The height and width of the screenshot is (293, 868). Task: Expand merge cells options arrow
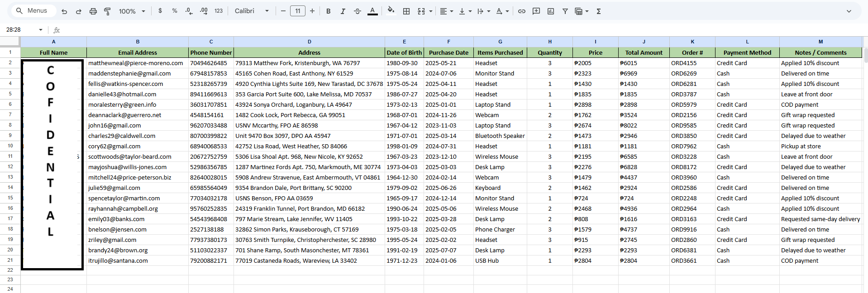(430, 11)
